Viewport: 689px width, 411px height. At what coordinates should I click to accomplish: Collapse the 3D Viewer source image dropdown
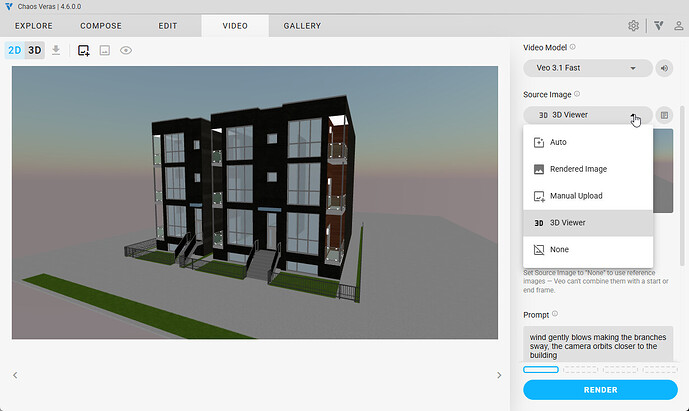[x=587, y=115]
